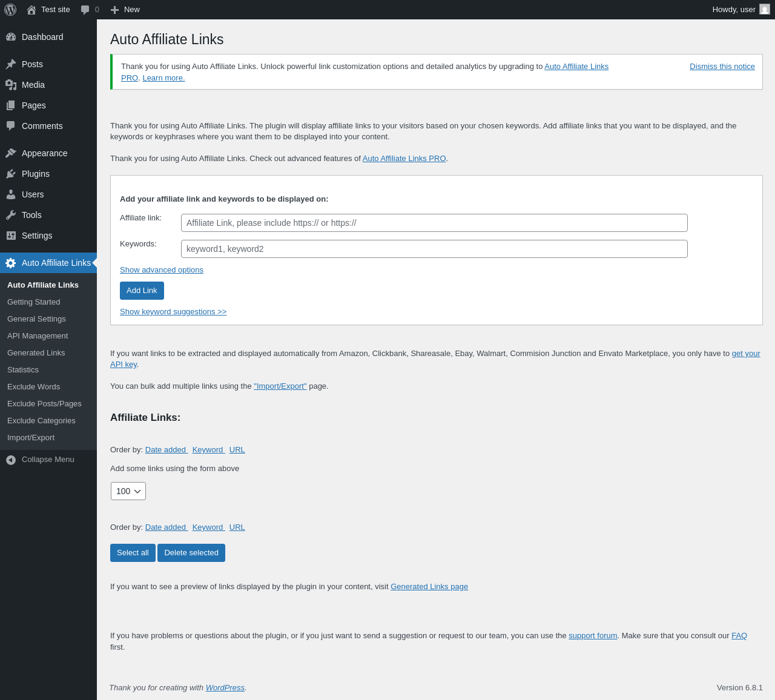Click the WordPress logo icon
The width and height of the screenshot is (775, 700).
click(10, 10)
